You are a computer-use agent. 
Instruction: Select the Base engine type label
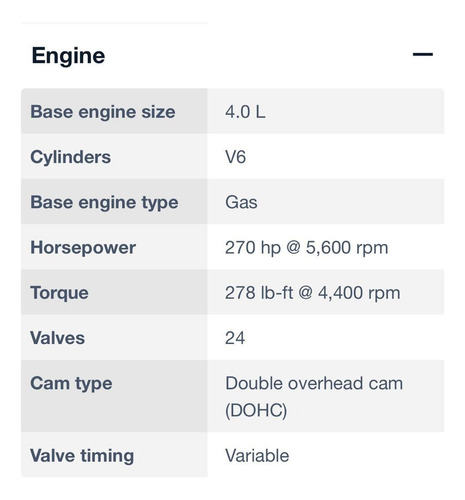click(104, 202)
